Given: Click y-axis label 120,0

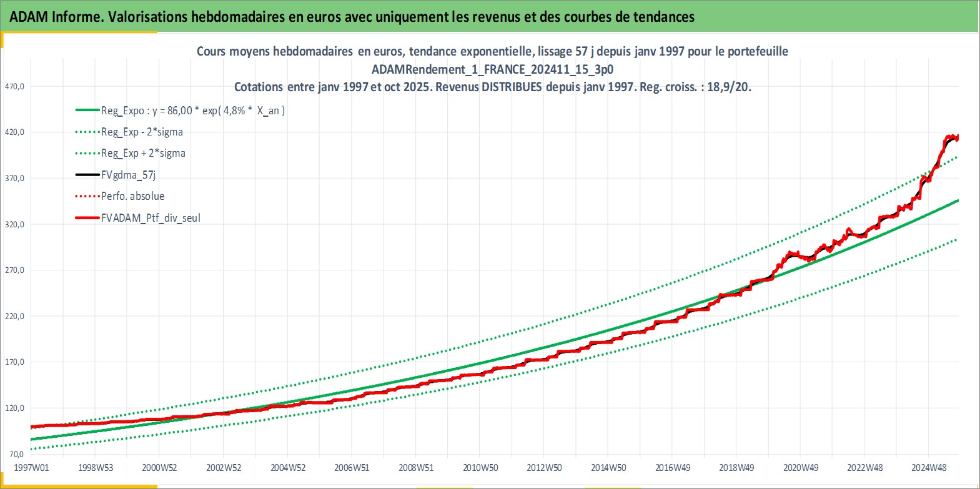Looking at the screenshot, I should [14, 408].
